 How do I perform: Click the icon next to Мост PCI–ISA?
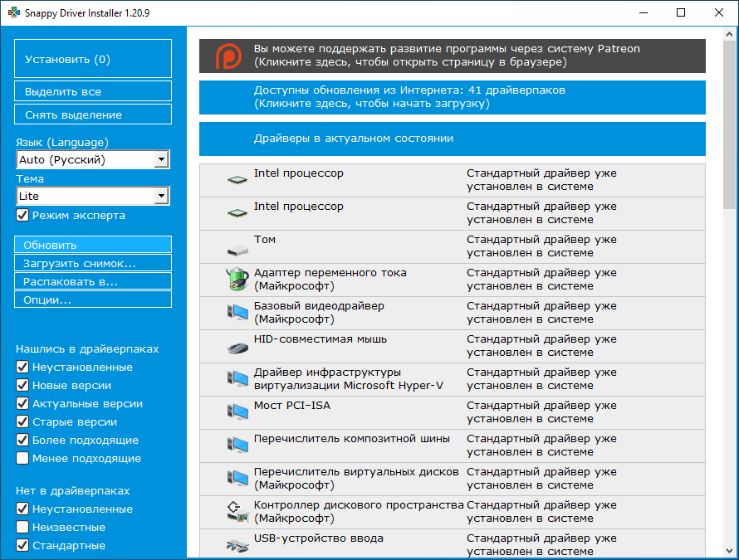coord(237,411)
